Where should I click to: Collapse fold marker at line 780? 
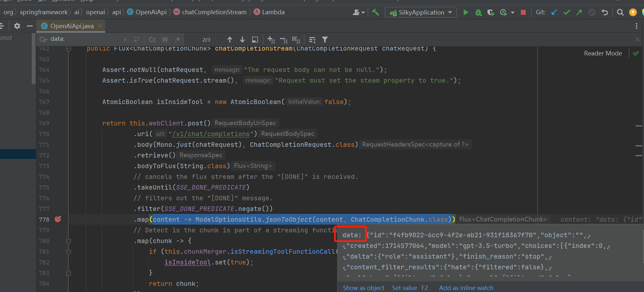click(x=69, y=241)
